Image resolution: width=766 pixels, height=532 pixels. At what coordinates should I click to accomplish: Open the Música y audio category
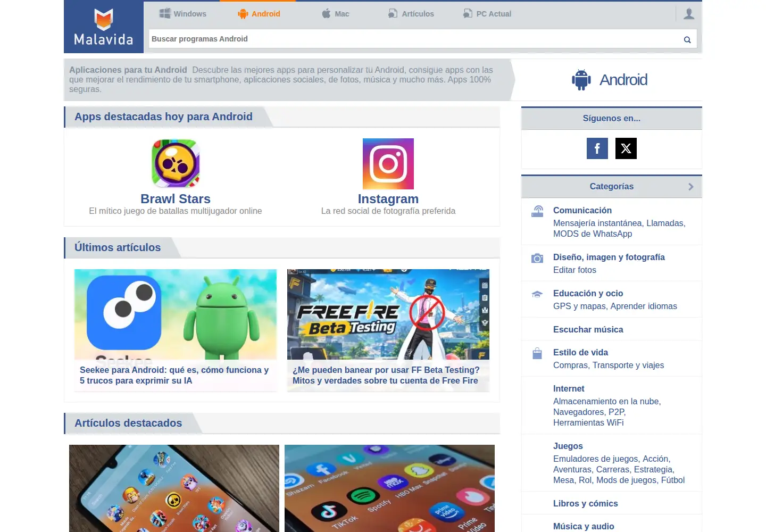(584, 527)
